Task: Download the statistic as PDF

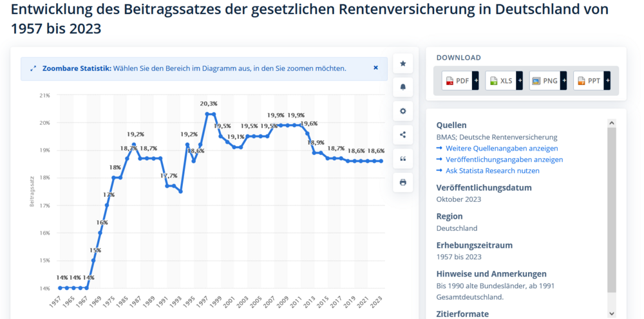Action: pyautogui.click(x=457, y=81)
